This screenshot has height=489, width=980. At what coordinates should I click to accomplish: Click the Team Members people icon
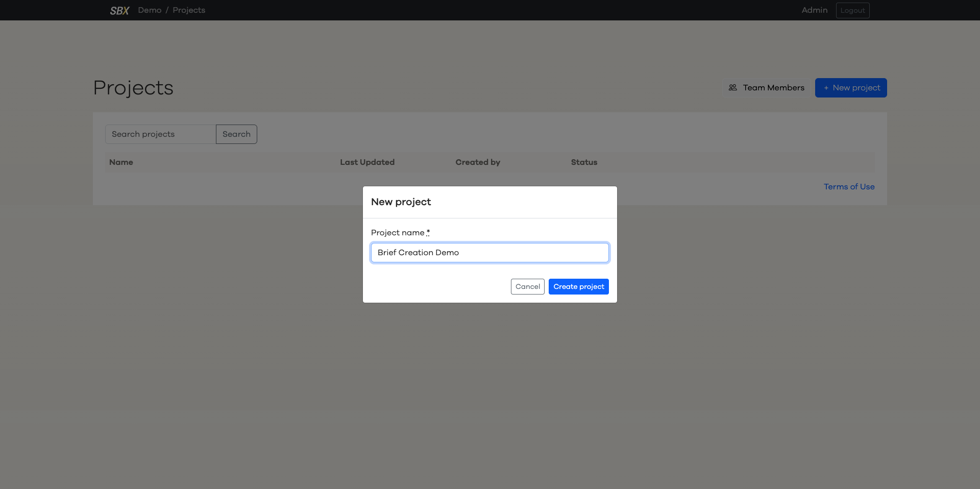click(733, 88)
